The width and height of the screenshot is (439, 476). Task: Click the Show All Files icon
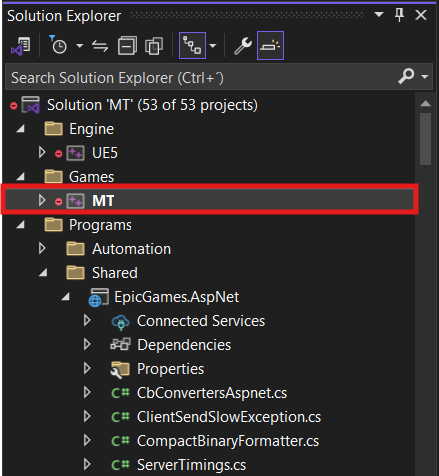point(154,46)
